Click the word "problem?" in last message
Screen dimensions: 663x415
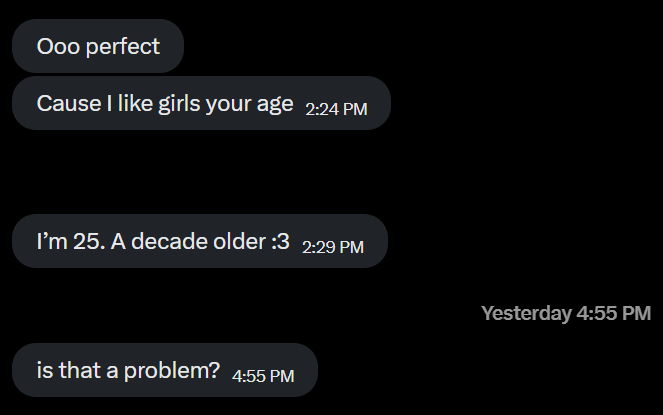pos(172,371)
